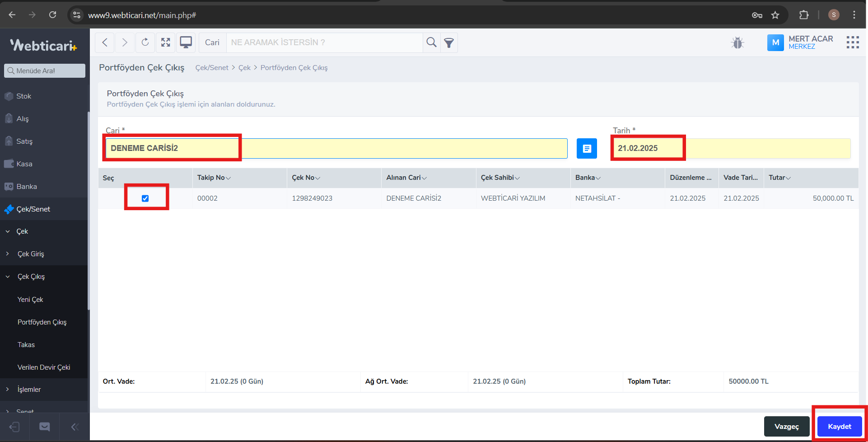Open the Banka column dropdown arrow
The image size is (868, 442).
598,178
